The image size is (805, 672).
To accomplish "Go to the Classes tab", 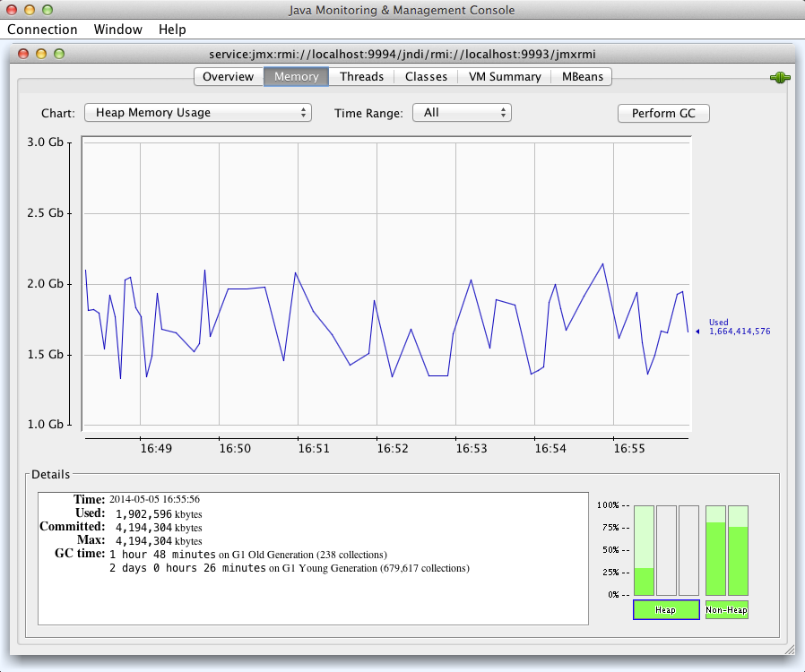I will 426,76.
